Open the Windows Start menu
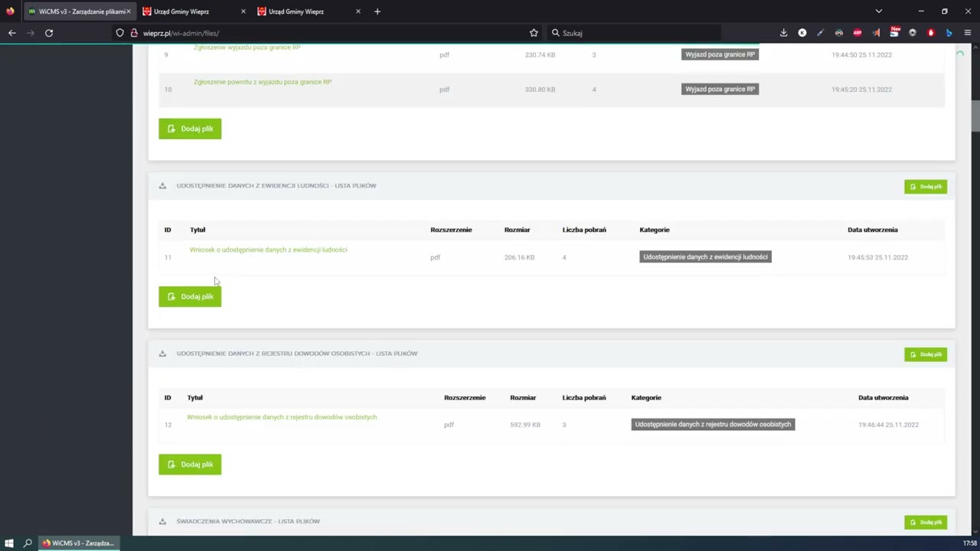Screen dimensions: 980x551 (x=9, y=543)
